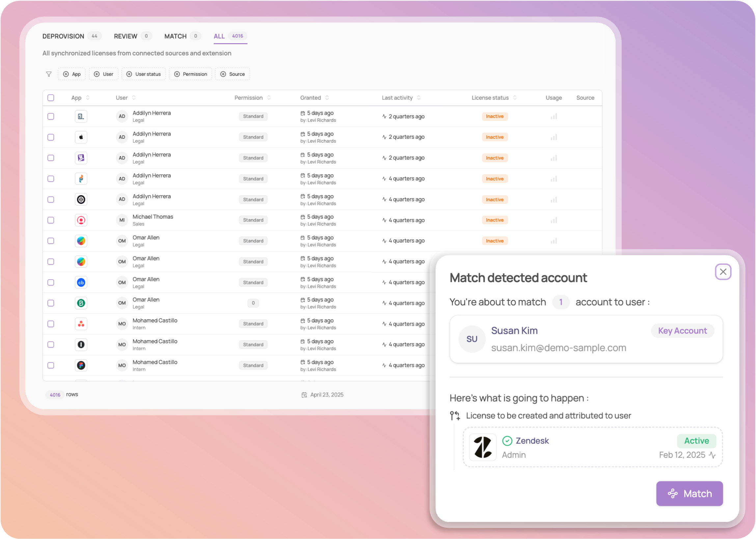Click the Asana app icon for Mohamed Castillo
Viewport: 756px width, 539px height.
[x=81, y=324]
